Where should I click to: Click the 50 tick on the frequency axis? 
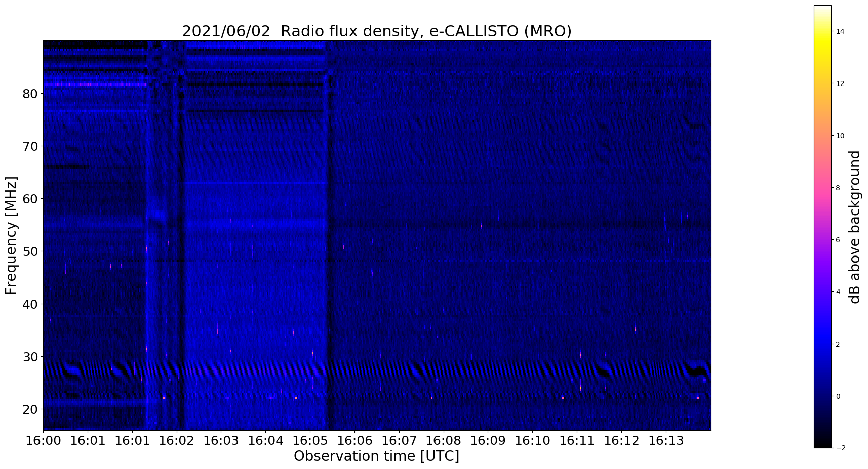tap(30, 251)
